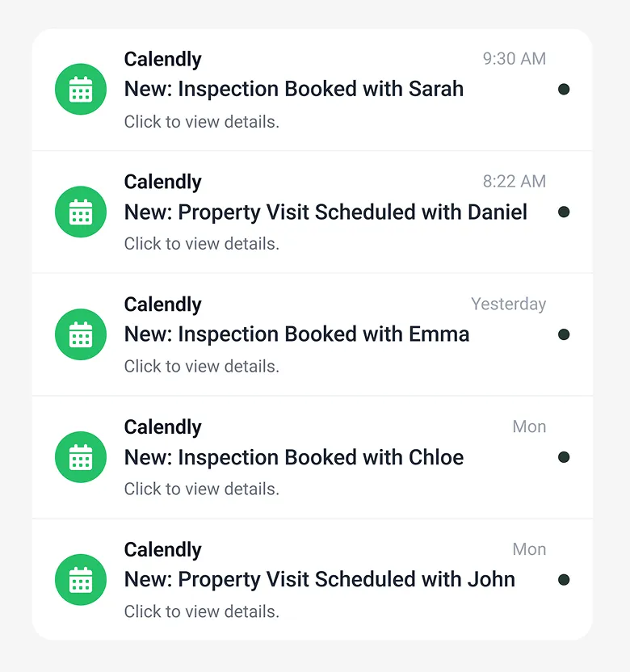Click the unread dot on Sarah's notification
Viewport: 630px width, 672px height.
pos(564,89)
